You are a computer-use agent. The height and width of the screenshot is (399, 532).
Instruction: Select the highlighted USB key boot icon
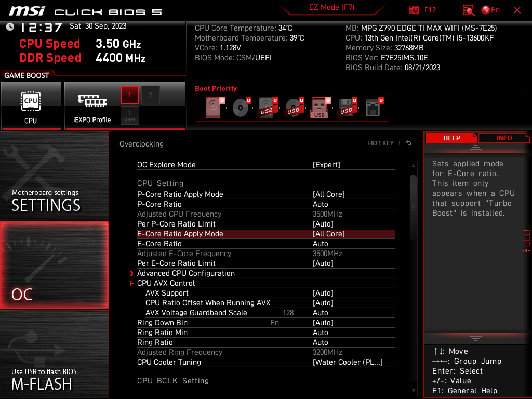click(x=320, y=108)
